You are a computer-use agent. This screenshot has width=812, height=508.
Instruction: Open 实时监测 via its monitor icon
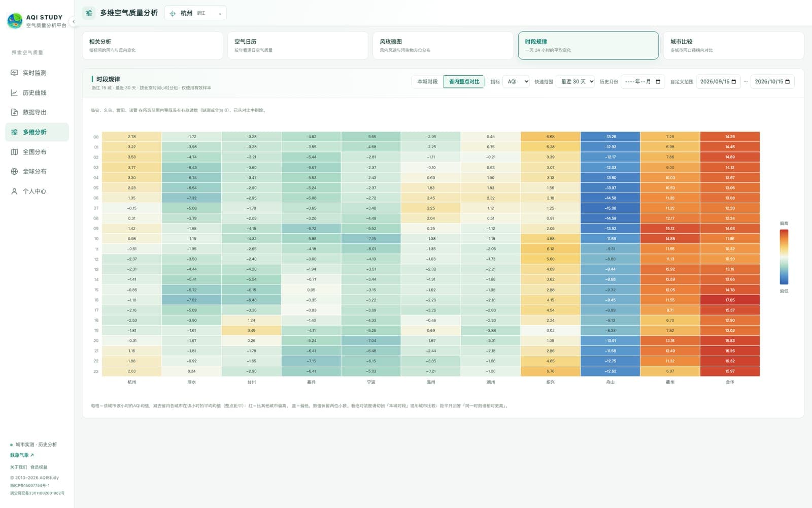[x=14, y=73]
